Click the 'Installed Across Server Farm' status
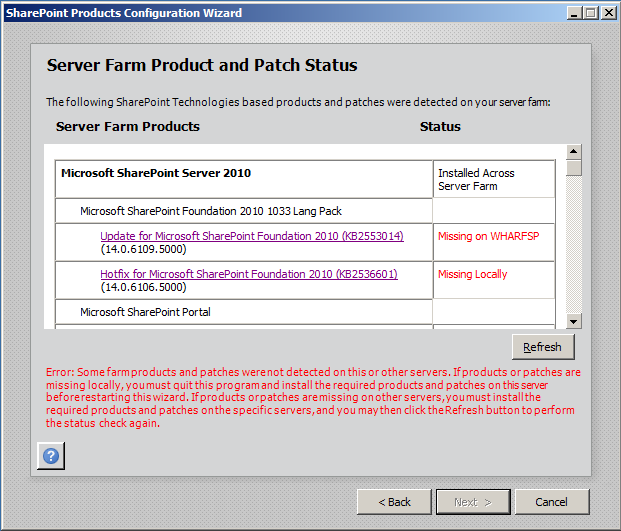 476,180
